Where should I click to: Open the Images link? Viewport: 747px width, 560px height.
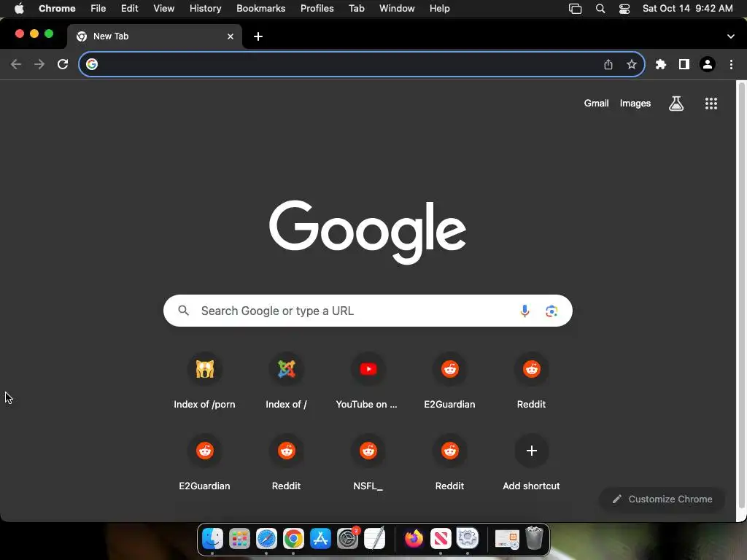635,104
